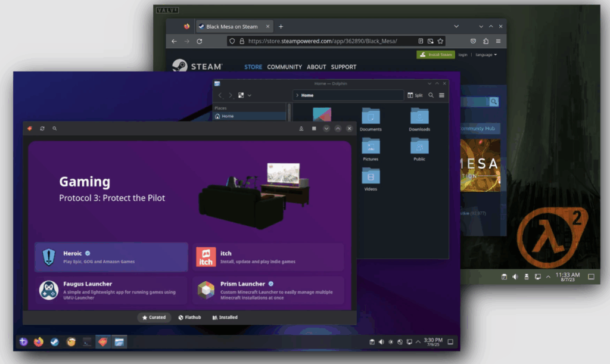Open the Downloads folder in Dolphin
The image size is (610, 364).
419,119
